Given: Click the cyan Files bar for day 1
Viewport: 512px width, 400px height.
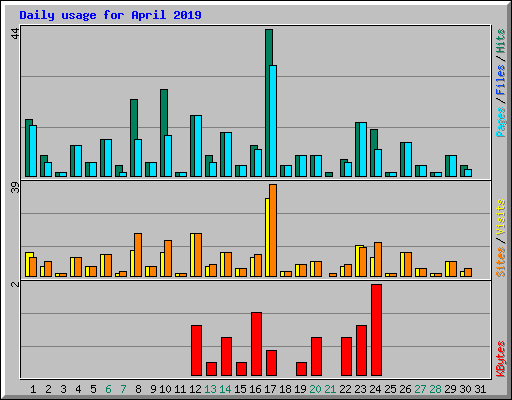Looking at the screenshot, I should [x=33, y=151].
